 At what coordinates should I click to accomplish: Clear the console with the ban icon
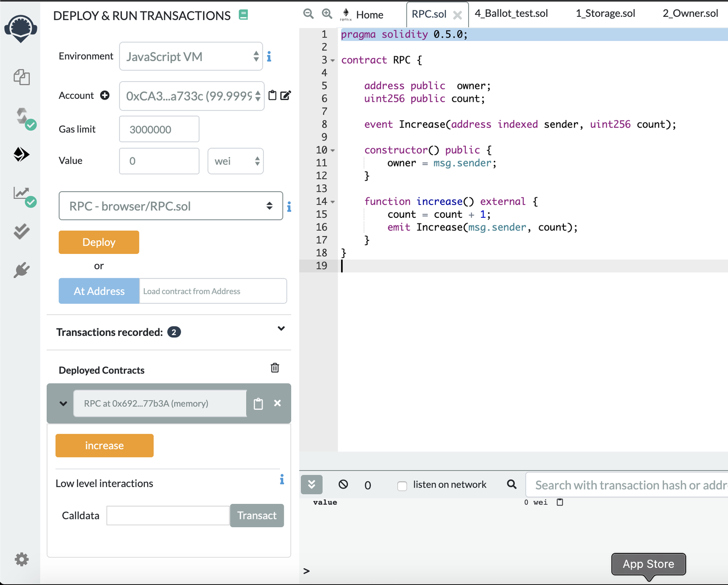(343, 484)
